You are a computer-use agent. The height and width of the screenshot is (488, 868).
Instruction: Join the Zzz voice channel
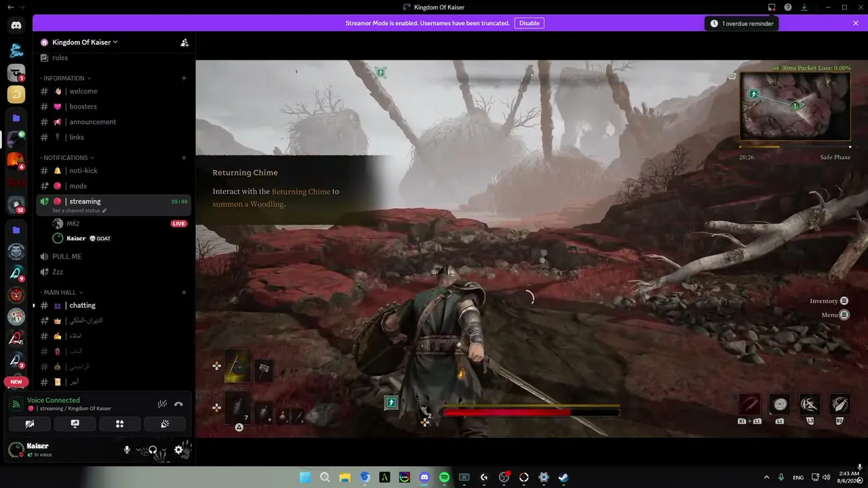(x=113, y=272)
